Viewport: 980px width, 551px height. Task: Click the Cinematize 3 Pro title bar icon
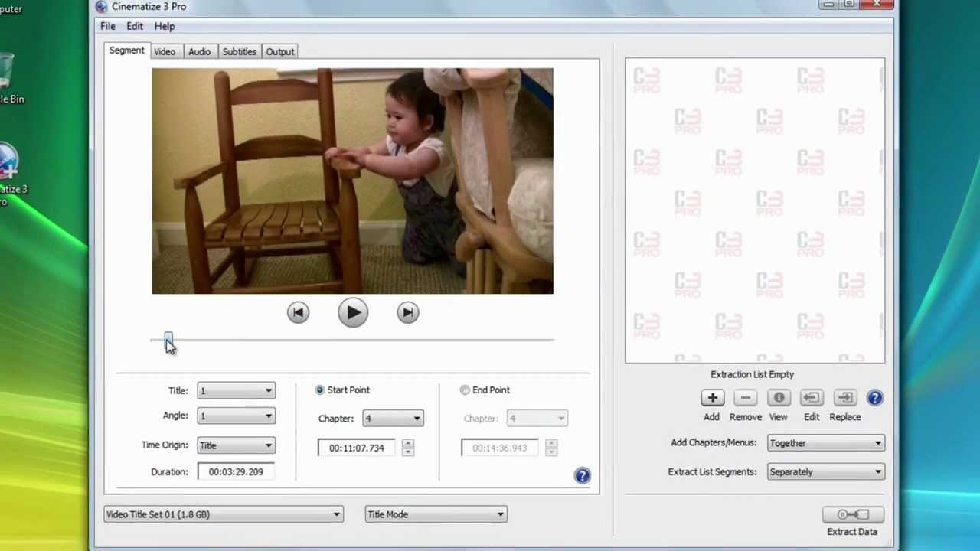click(x=101, y=6)
